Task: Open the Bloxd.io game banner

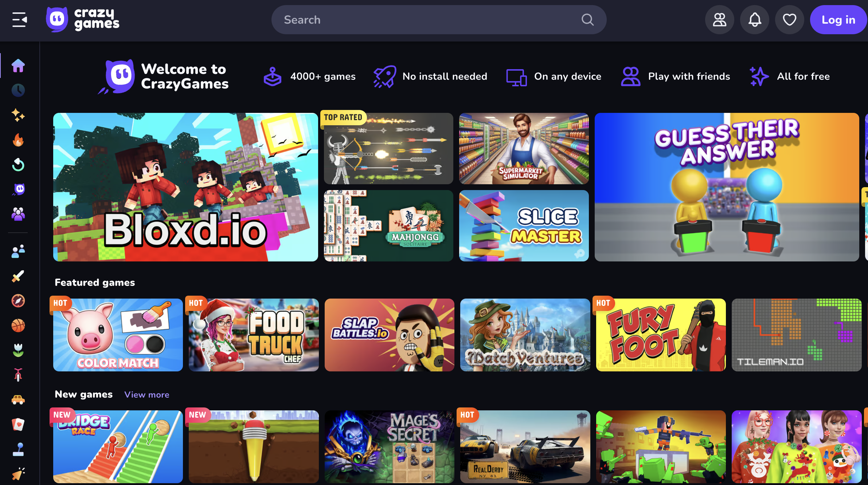Action: coord(185,187)
